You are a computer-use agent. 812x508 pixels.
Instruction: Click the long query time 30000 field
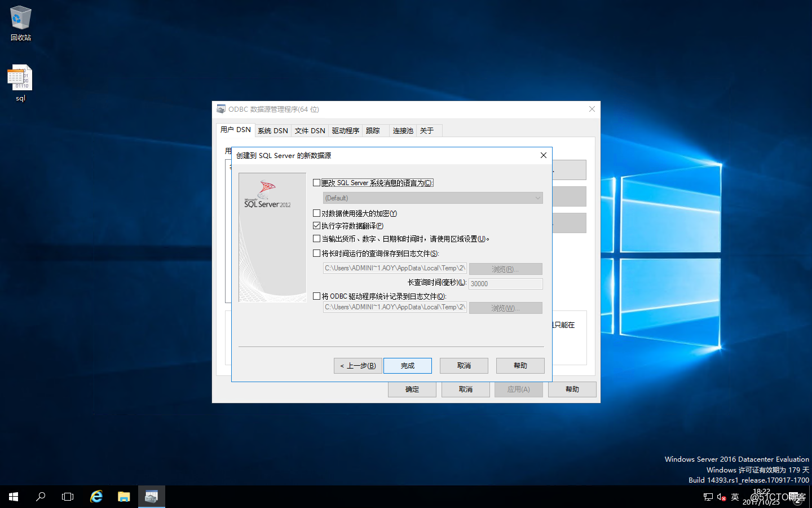(x=506, y=283)
